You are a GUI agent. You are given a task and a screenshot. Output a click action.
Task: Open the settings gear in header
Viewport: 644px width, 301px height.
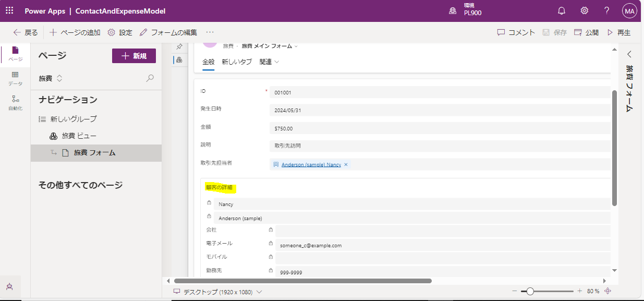585,10
